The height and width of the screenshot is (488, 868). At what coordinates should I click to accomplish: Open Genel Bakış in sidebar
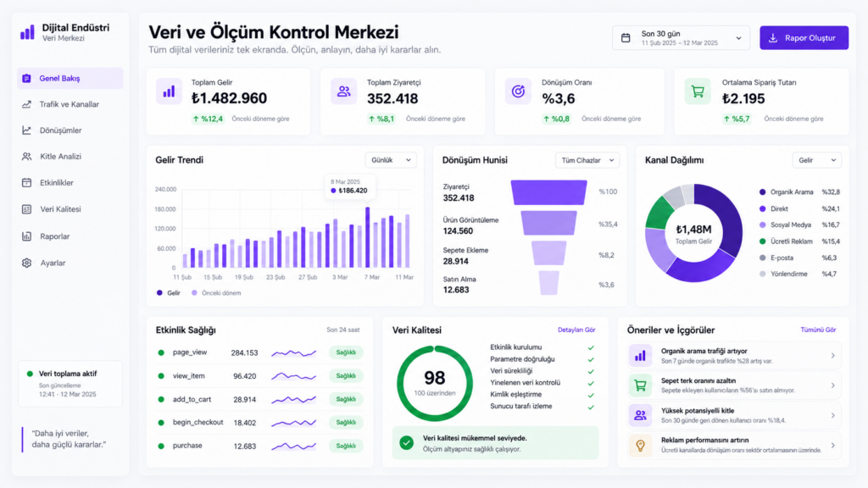pos(70,79)
